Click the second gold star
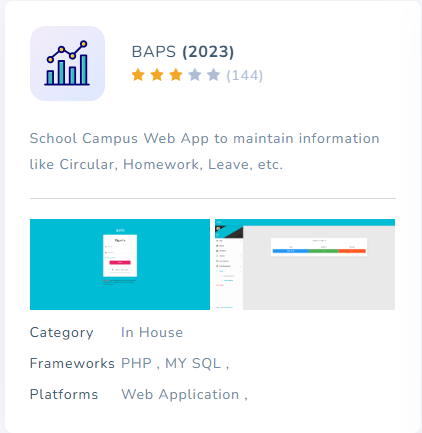Screen dimensions: 422x433 point(157,75)
